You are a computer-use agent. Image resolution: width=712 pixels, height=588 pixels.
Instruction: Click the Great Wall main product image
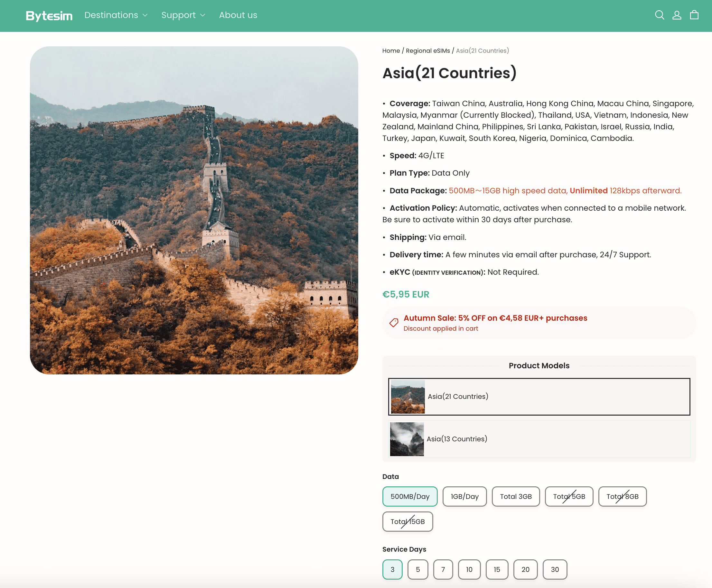point(194,210)
